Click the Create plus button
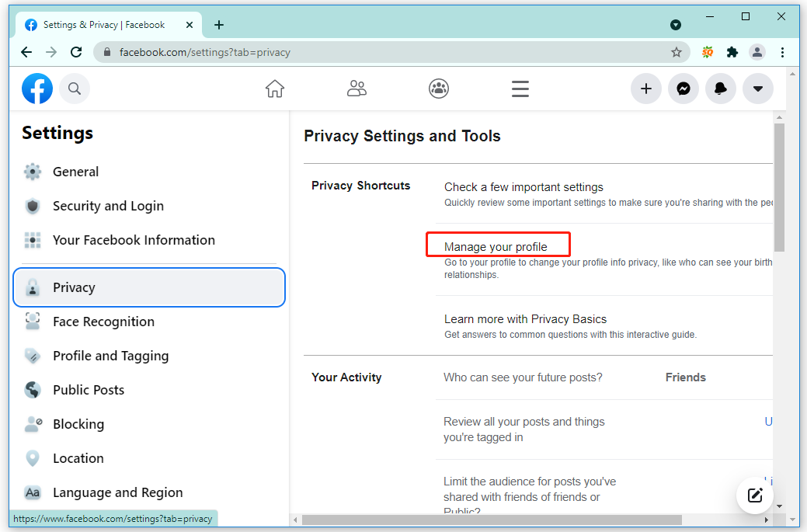The height and width of the screenshot is (532, 807). pos(646,89)
